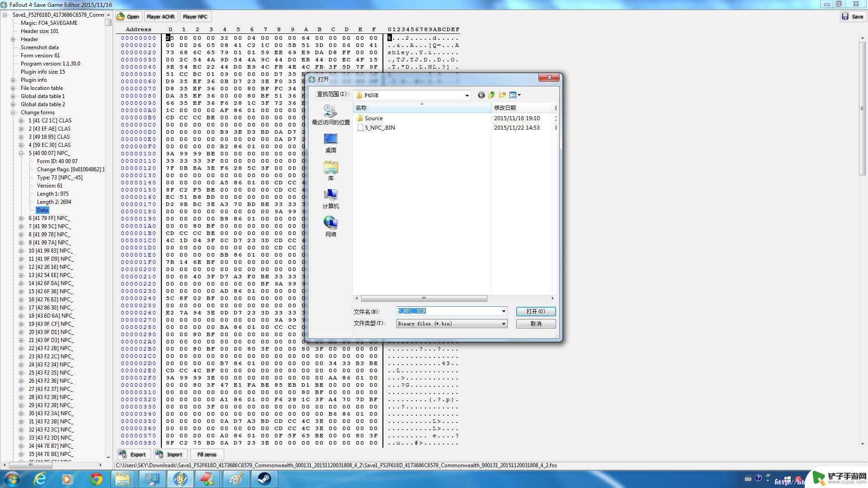Select Computer in the dialog sidebar

330,199
